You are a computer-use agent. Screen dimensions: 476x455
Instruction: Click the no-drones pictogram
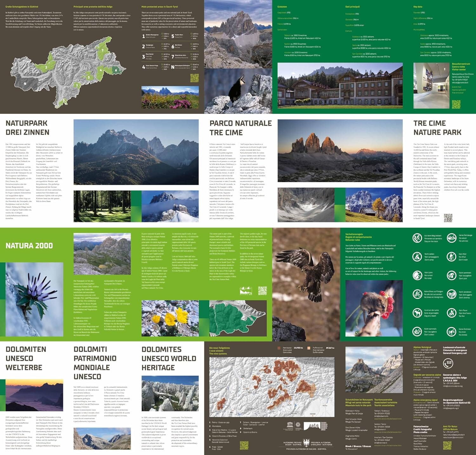[x=452, y=332]
